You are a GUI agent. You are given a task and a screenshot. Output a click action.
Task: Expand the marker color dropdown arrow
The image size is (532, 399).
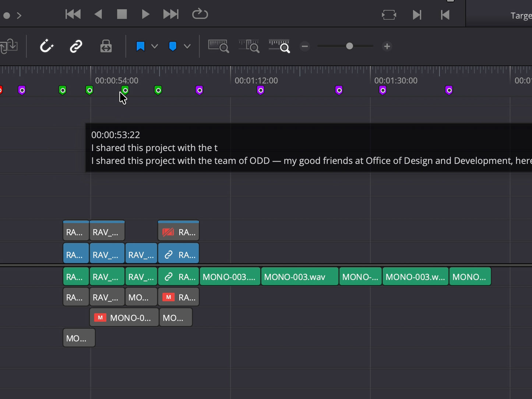click(x=187, y=46)
